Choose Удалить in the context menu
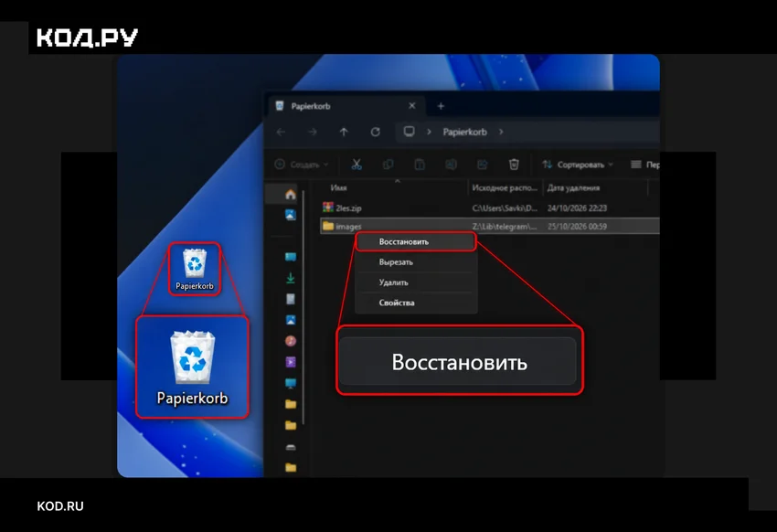 tap(416, 282)
